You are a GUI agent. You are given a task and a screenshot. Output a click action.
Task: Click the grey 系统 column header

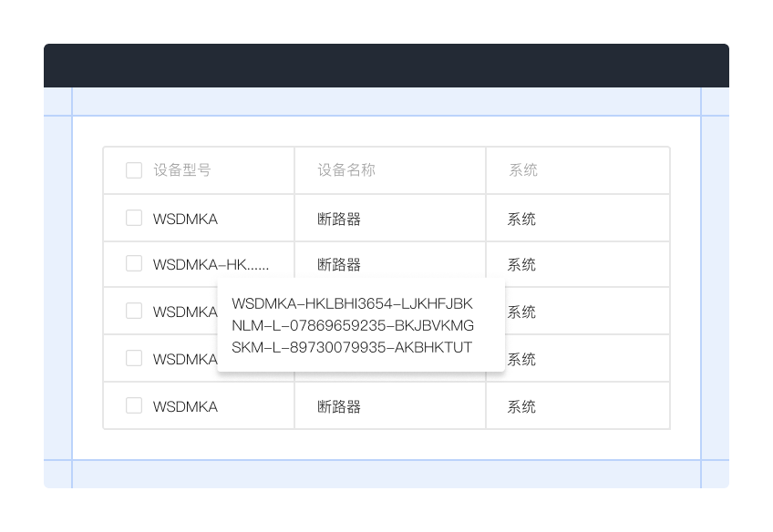pos(523,170)
